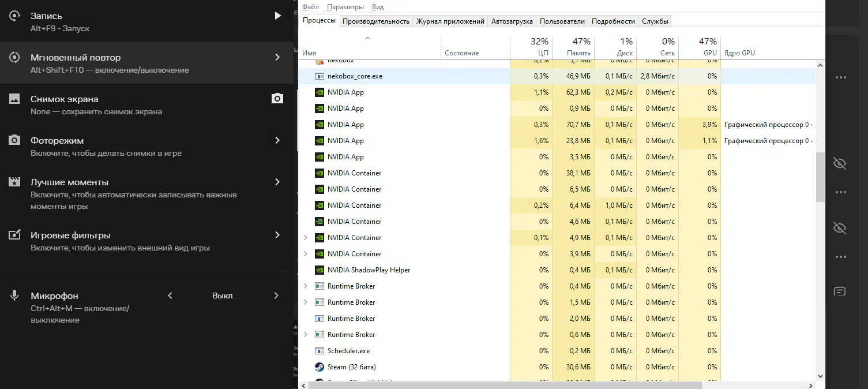
Task: Click the icon of NVIDIA App using 70,7 МБ
Action: (320, 125)
